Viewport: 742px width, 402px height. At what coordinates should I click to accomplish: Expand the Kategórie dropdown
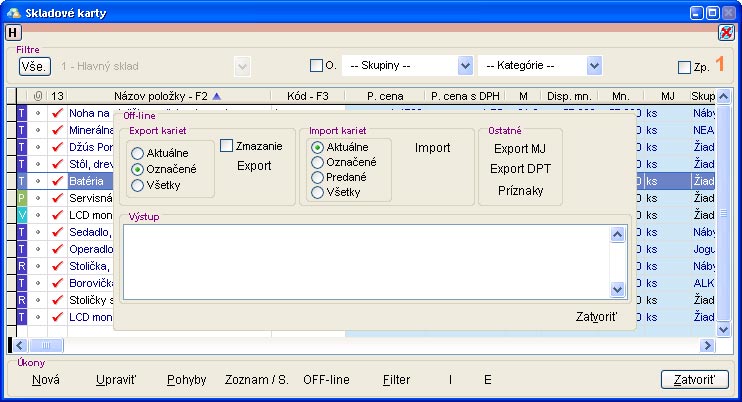[x=594, y=66]
